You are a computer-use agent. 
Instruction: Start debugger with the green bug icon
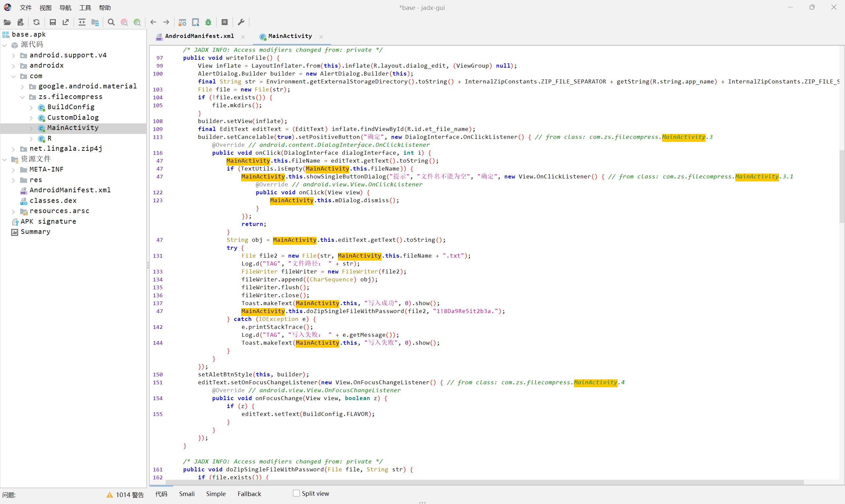click(x=208, y=22)
